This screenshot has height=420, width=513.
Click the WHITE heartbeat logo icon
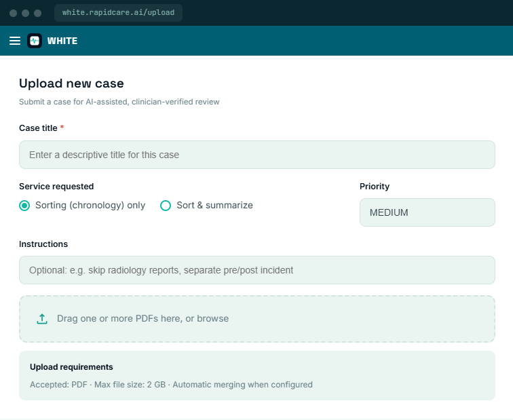click(35, 41)
